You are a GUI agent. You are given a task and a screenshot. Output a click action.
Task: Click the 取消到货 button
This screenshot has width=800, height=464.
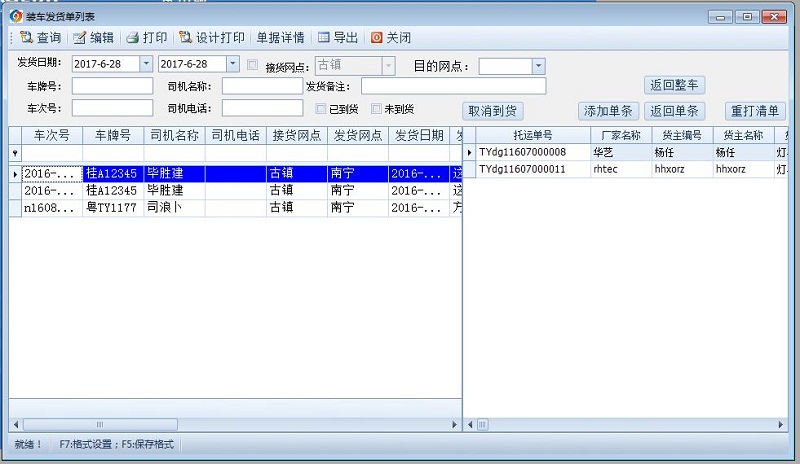coord(492,111)
